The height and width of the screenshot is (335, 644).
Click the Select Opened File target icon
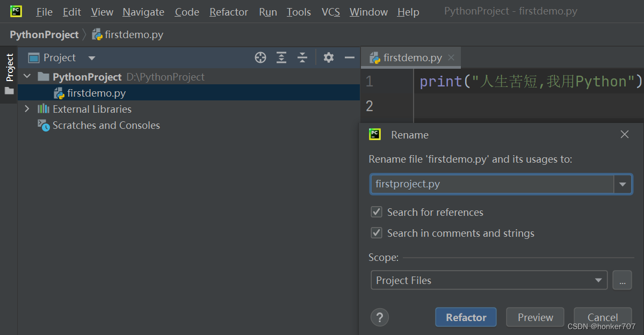point(261,58)
